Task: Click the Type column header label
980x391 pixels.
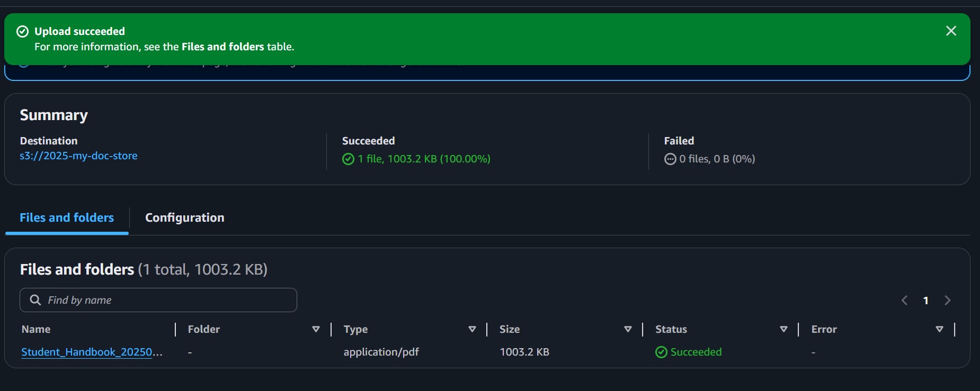Action: 356,329
